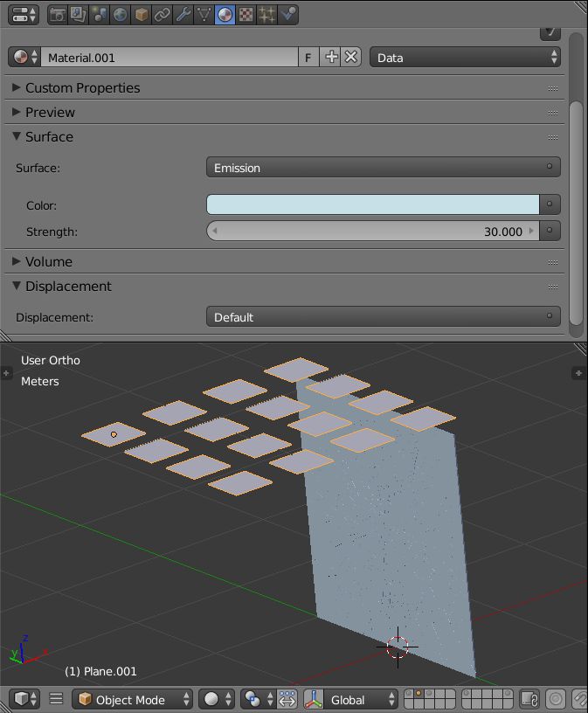
Task: Toggle the third scene layer button
Action: 429,694
